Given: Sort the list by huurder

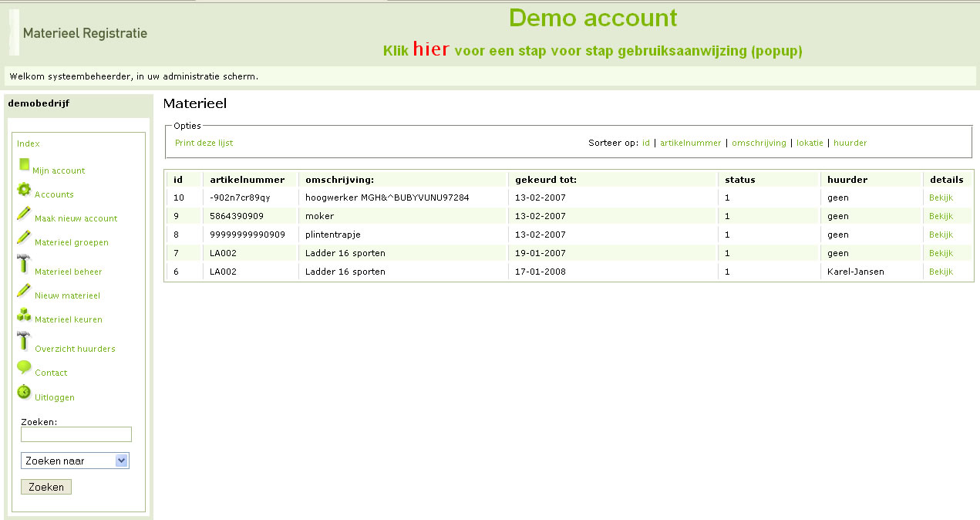Looking at the screenshot, I should (850, 143).
